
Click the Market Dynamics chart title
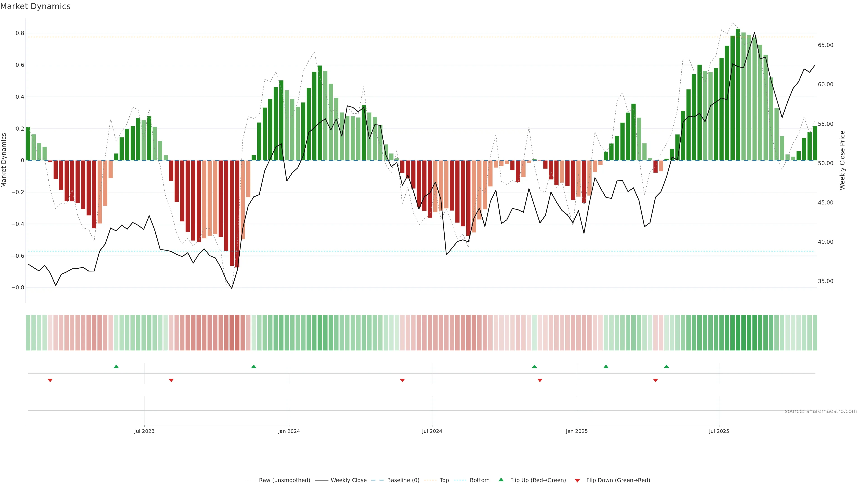point(35,6)
